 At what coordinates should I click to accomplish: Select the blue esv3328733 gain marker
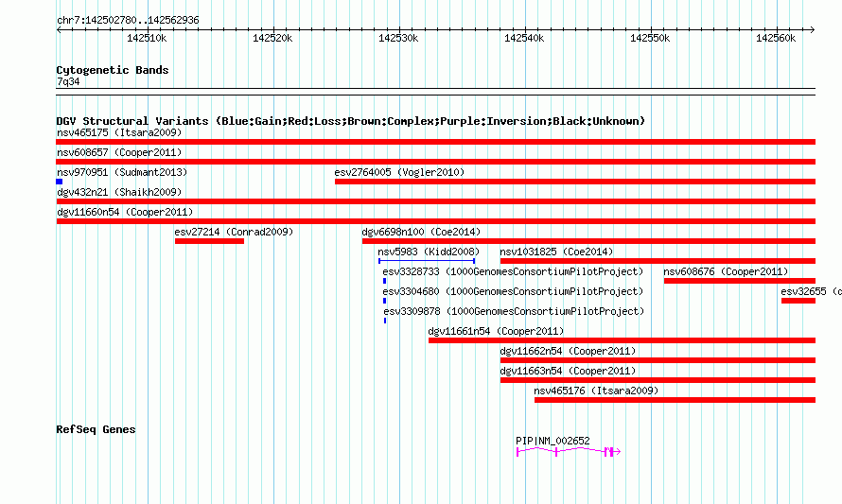(x=384, y=281)
